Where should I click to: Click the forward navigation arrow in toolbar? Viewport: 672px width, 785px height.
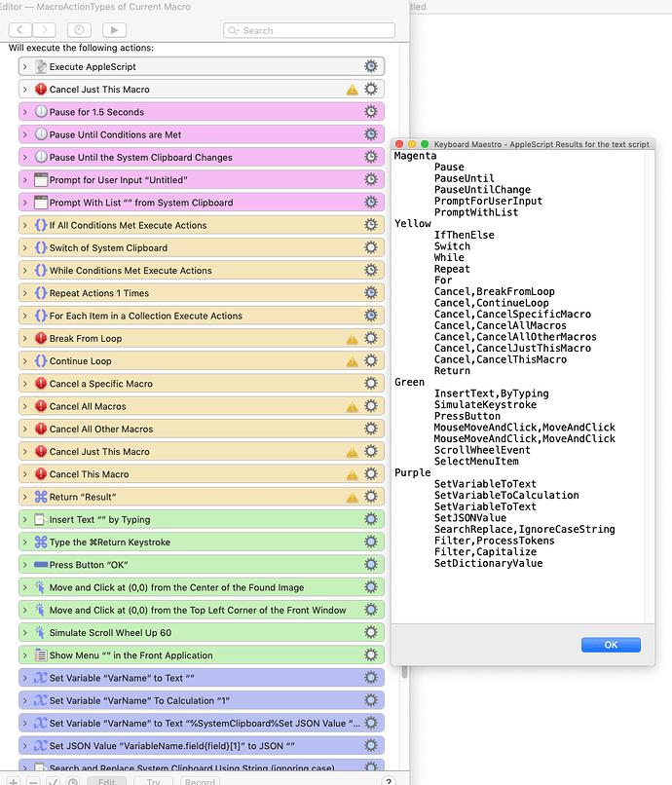pyautogui.click(x=44, y=30)
